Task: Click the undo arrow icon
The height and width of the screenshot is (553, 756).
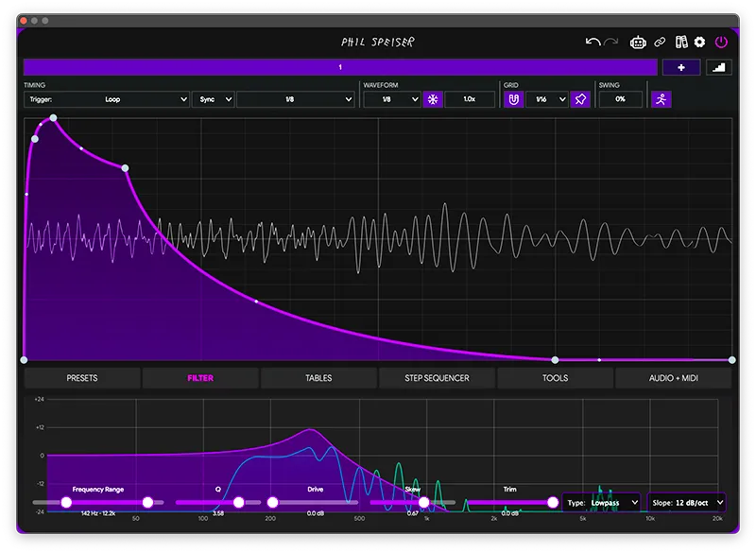Action: point(593,42)
